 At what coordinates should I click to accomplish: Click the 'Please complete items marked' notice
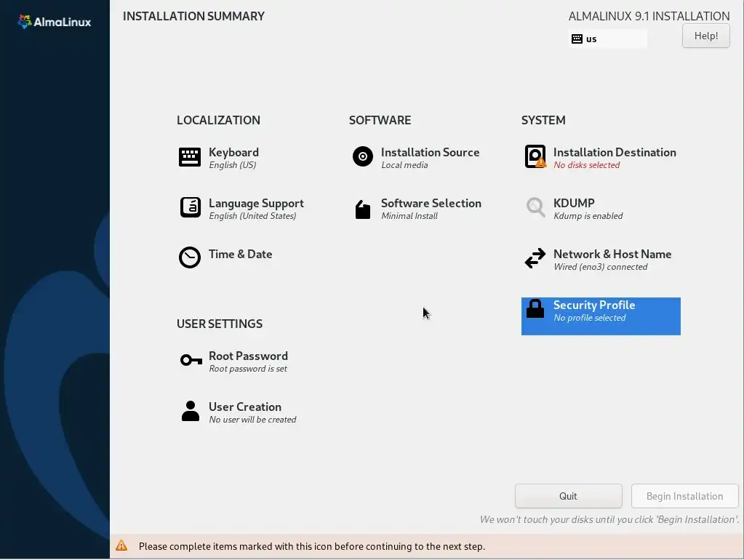[x=312, y=546]
